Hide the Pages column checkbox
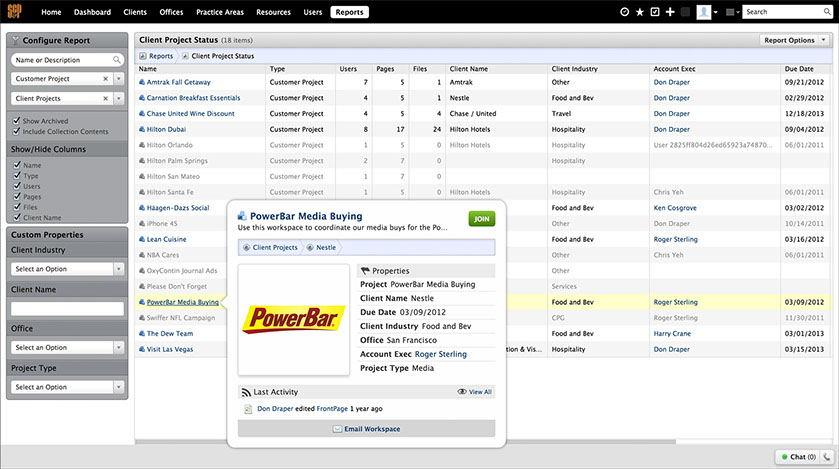The height and width of the screenshot is (469, 839). point(16,198)
